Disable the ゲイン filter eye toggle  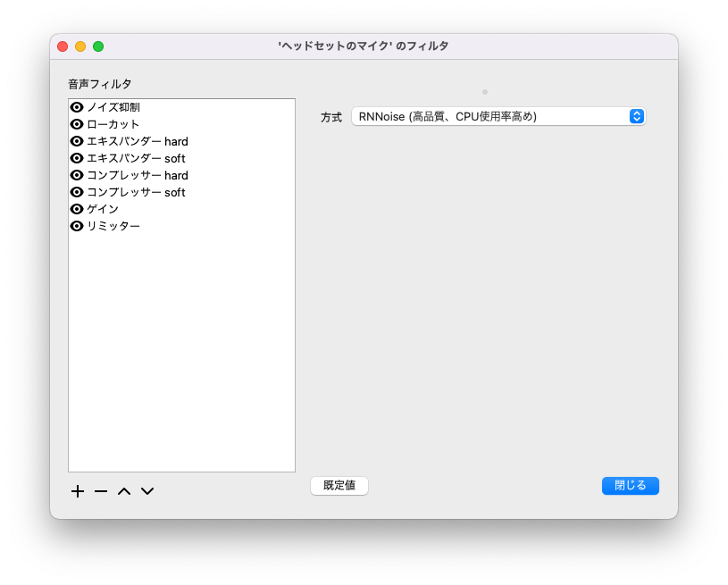click(77, 209)
